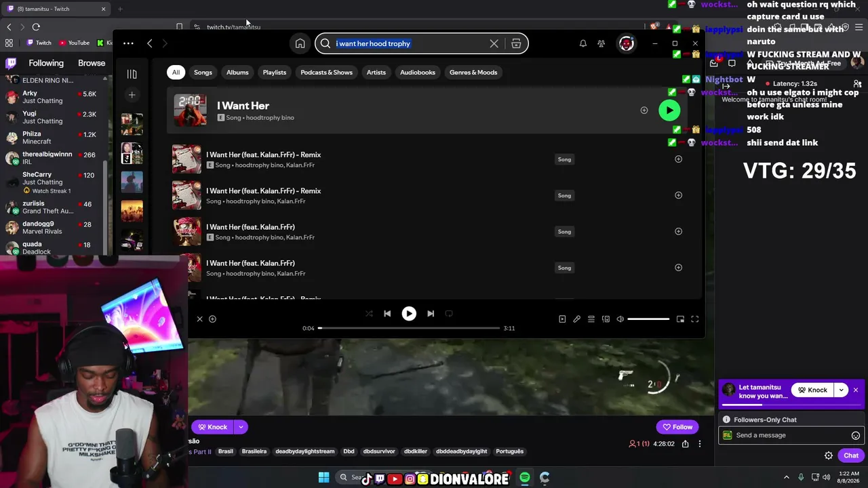Toggle lyrics microphone icon

click(576, 319)
